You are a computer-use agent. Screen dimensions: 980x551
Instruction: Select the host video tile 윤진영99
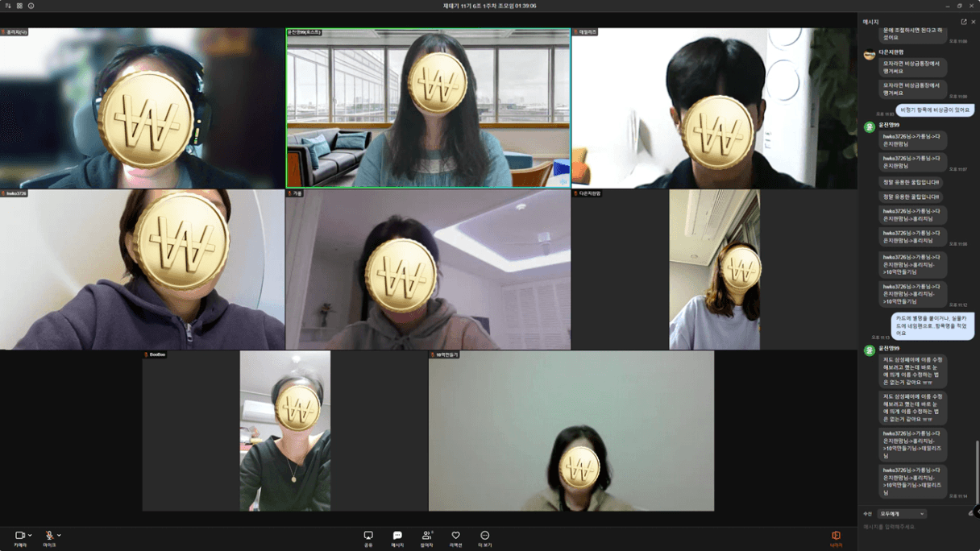click(428, 108)
